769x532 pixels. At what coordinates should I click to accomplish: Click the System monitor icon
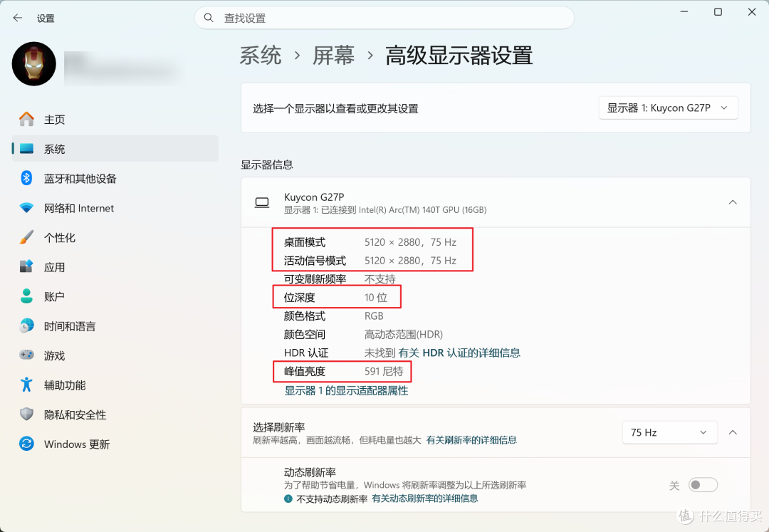click(26, 149)
